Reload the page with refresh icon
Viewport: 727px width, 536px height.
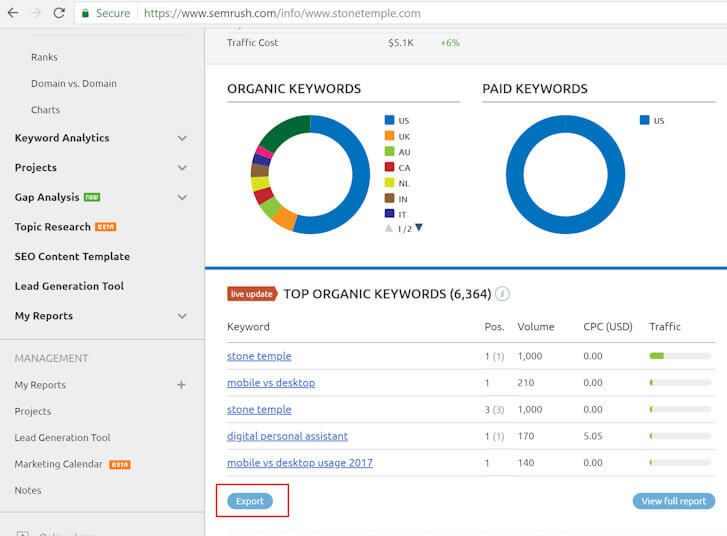click(59, 13)
